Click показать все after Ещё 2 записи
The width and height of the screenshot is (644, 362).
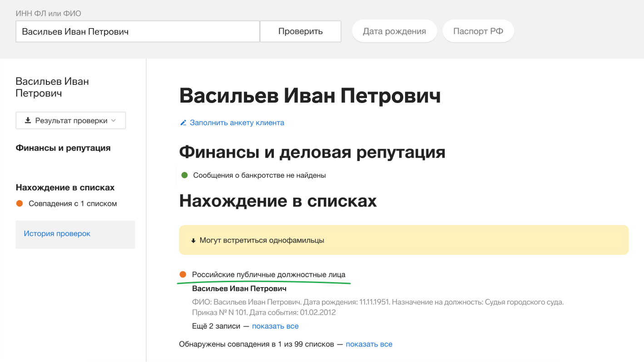pos(275,326)
